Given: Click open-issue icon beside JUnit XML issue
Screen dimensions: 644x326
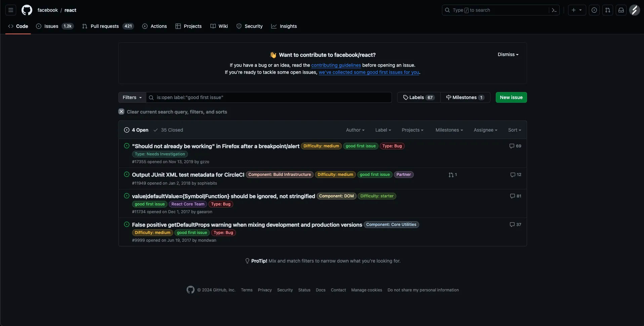Looking at the screenshot, I should tap(127, 174).
